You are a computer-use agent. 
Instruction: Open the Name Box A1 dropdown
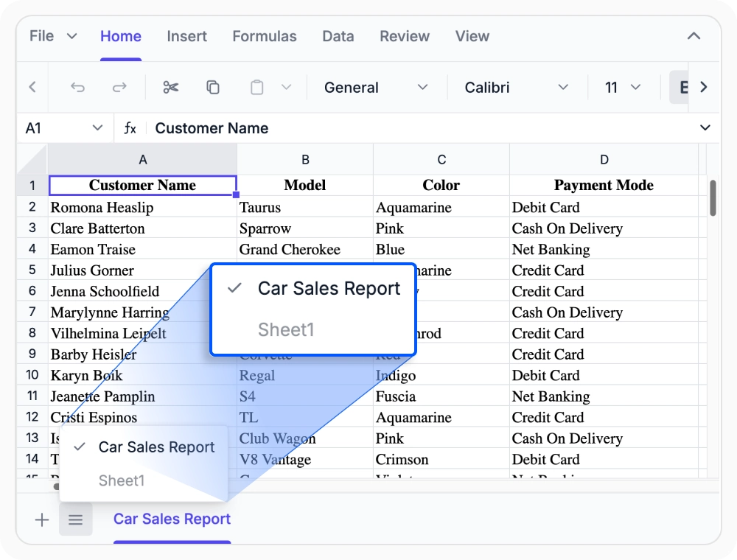click(97, 127)
